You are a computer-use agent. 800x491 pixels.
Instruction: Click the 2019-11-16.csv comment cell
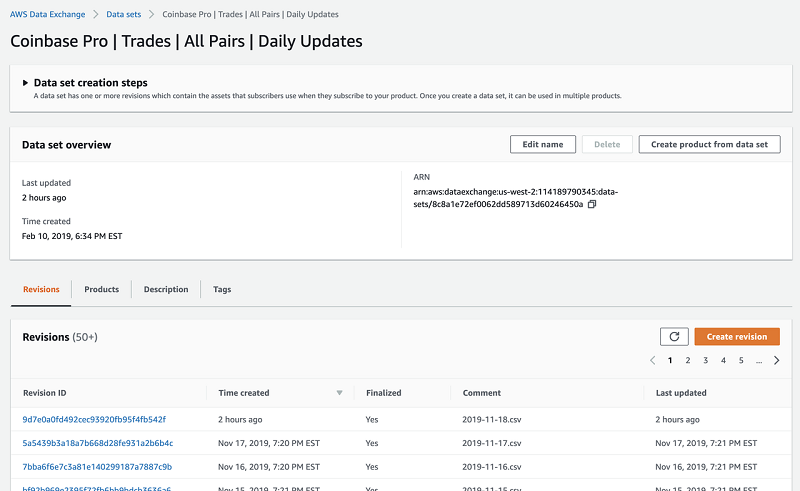(492, 467)
